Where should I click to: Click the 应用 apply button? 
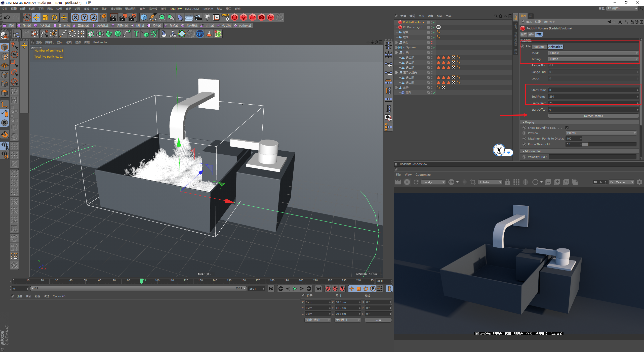click(x=378, y=320)
